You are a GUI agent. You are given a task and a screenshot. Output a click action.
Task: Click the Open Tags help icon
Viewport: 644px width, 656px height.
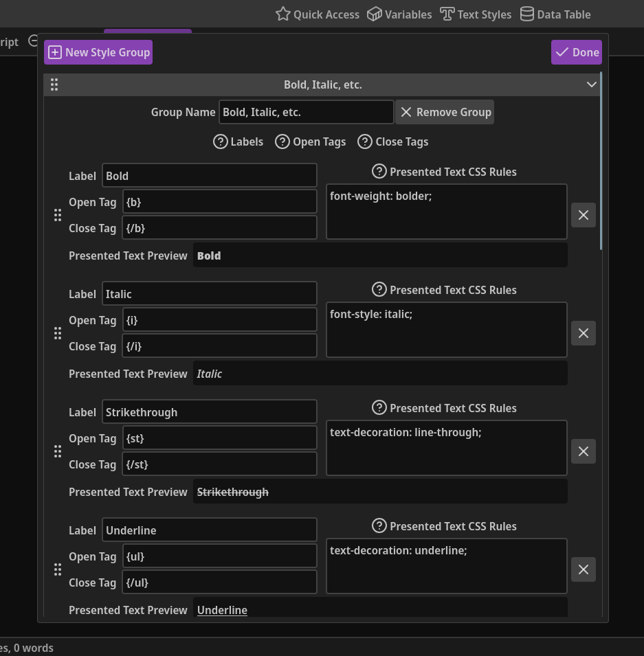(x=282, y=142)
